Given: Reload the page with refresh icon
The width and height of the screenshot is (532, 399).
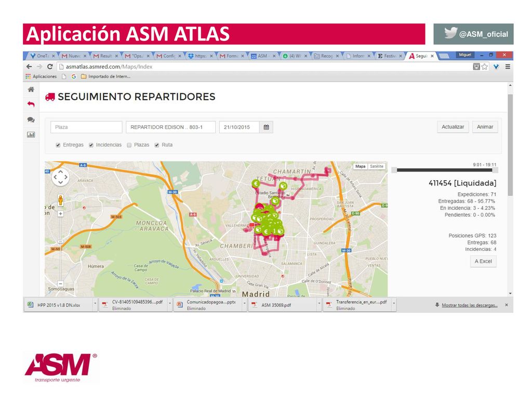Looking at the screenshot, I should pos(50,66).
